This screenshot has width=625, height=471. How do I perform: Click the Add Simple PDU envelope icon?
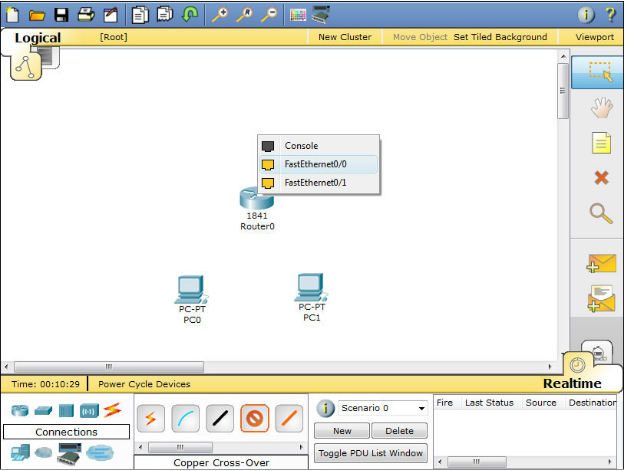[x=600, y=264]
